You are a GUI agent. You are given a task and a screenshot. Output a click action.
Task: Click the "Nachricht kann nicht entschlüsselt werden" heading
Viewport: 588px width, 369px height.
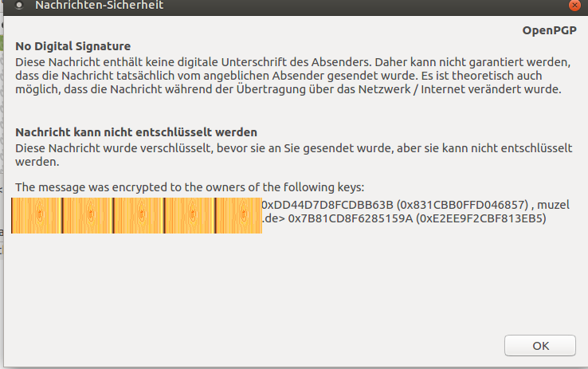click(136, 132)
